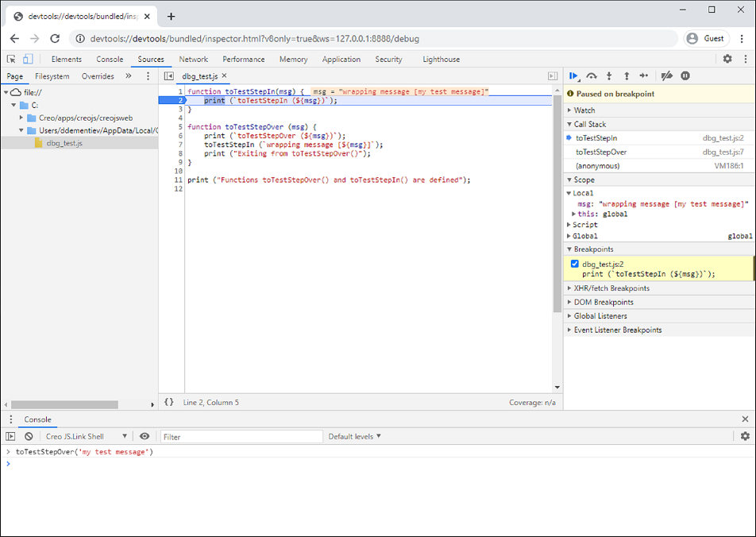Uncheck the dbg_test.js:2 breakpoint checkbox
The image size is (756, 537).
tap(575, 264)
